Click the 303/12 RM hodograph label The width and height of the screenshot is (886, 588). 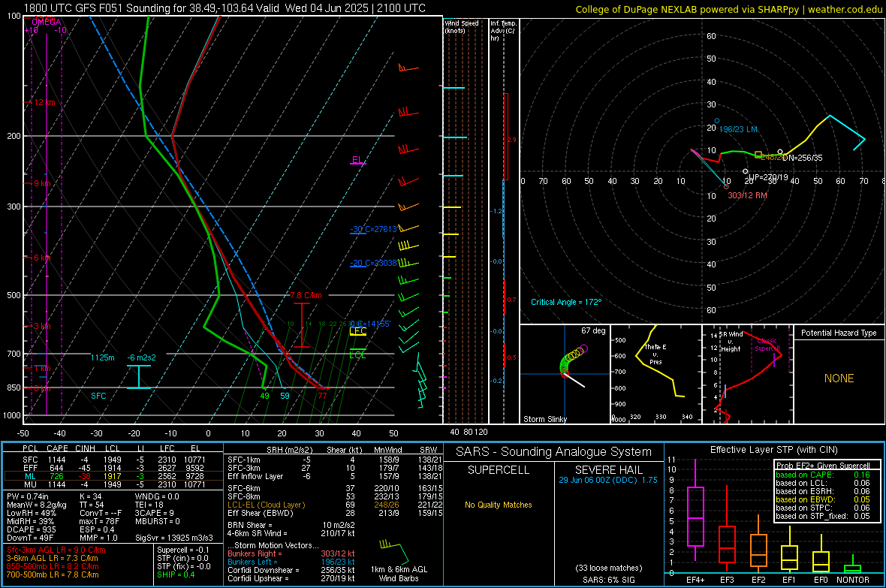click(747, 195)
